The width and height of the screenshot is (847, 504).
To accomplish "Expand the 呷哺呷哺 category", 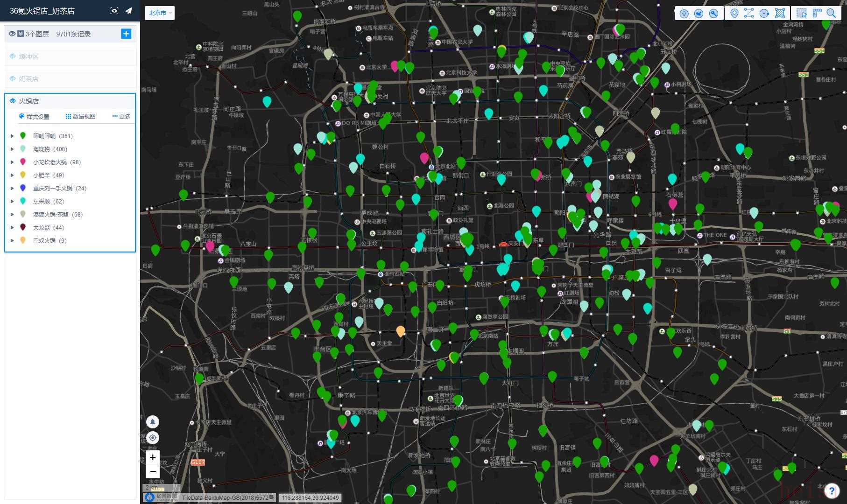I will [x=12, y=136].
